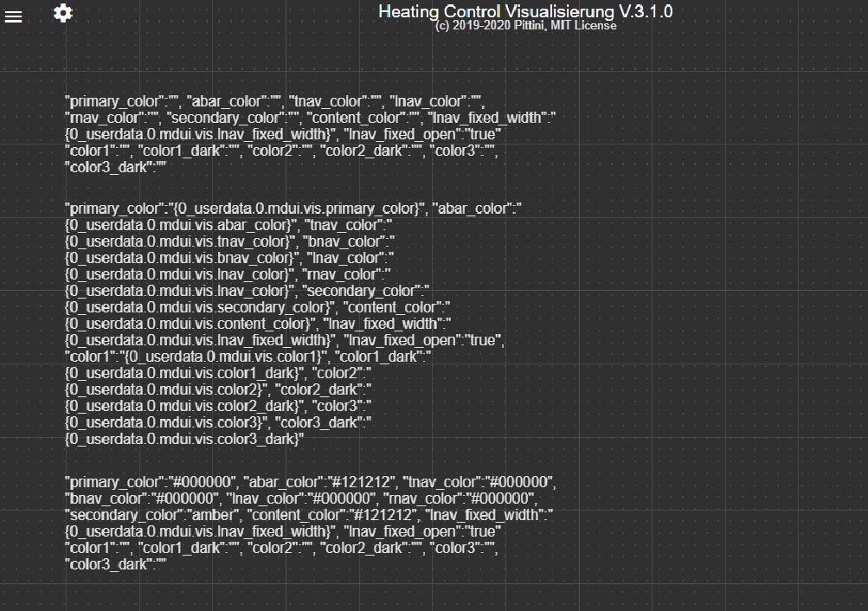Click the Heating Control Visualisierung V.3.1.0 title
This screenshot has width=868, height=611.
525,11
